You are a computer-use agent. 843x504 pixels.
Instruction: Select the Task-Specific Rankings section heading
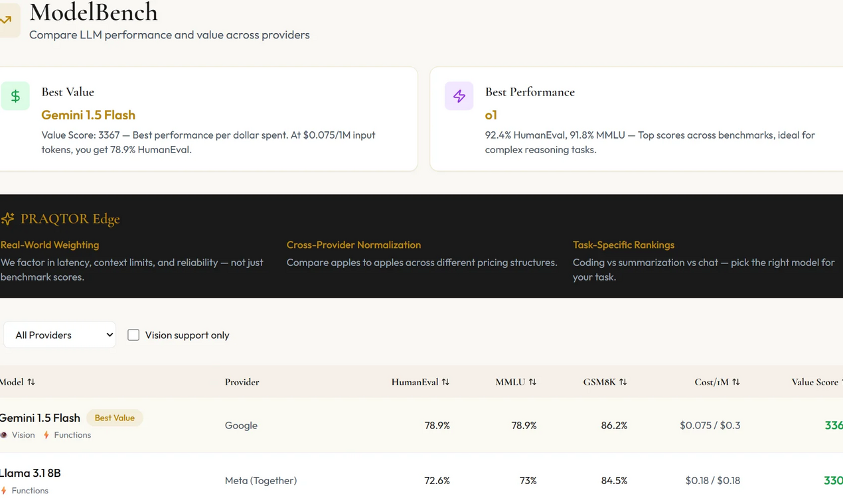pos(624,245)
